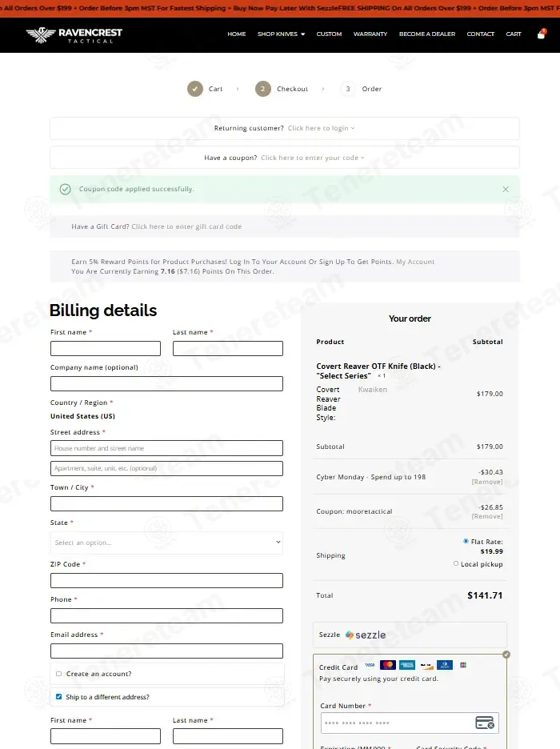
Task: Click here to enter gift card code
Action: coord(186,226)
